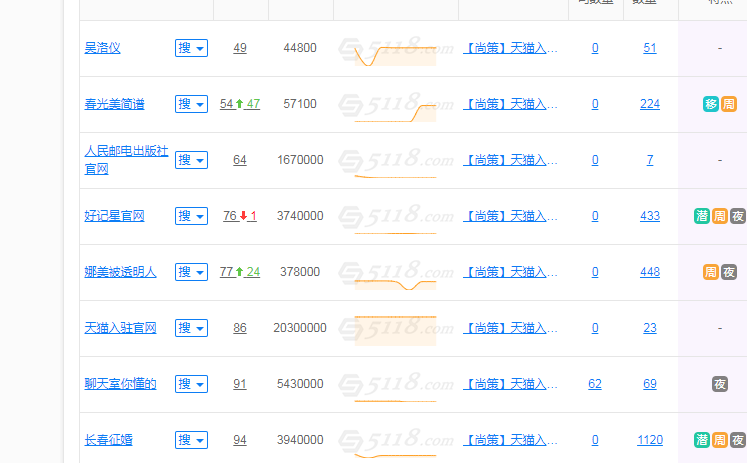Open keyword link 聊天室你懂的
Viewport: 747px width, 463px height.
tap(121, 384)
